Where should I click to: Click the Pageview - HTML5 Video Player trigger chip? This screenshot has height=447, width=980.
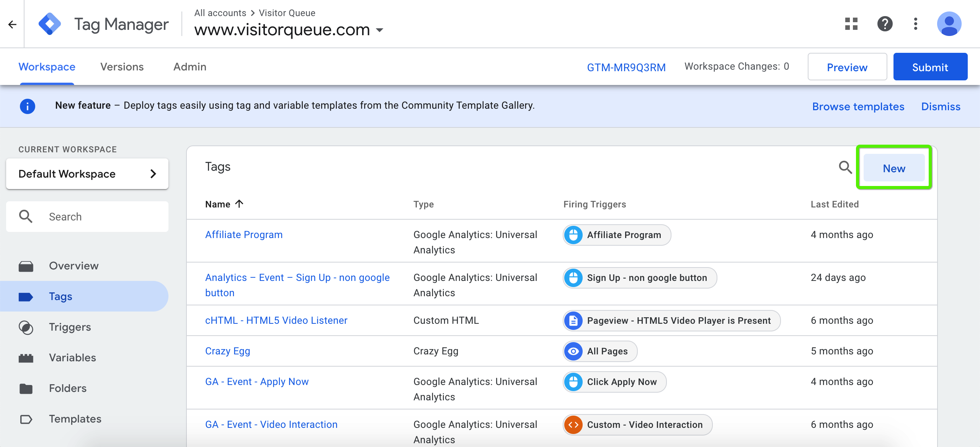pos(672,321)
